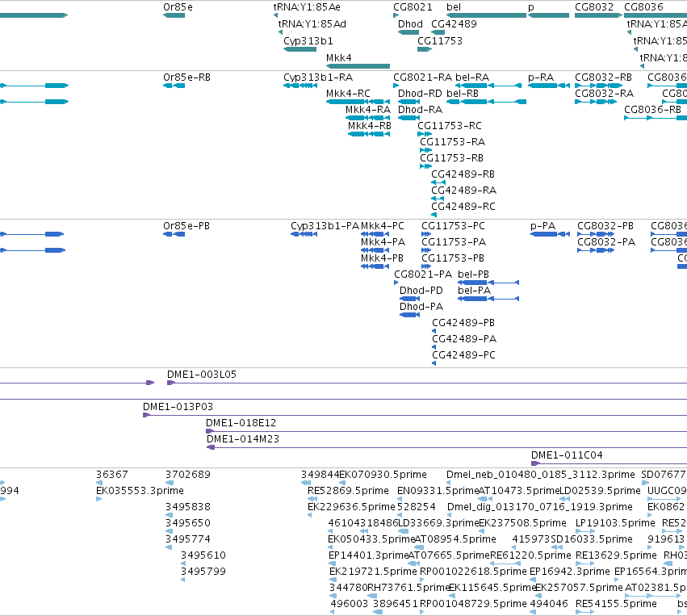
Task: Click the Cyp313b1 gene feature
Action: tap(300, 49)
